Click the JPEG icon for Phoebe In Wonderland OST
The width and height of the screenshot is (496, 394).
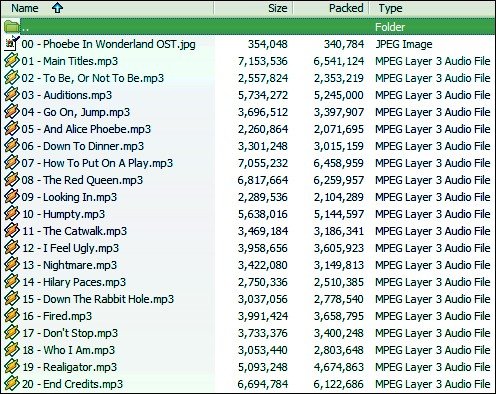[x=11, y=44]
